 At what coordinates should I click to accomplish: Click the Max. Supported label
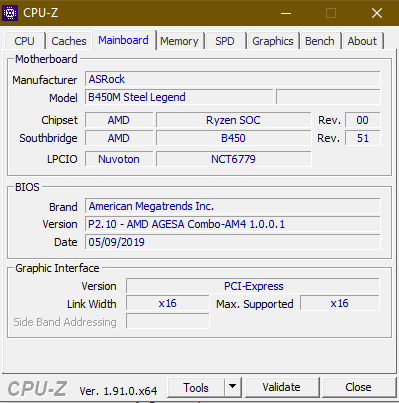(255, 304)
